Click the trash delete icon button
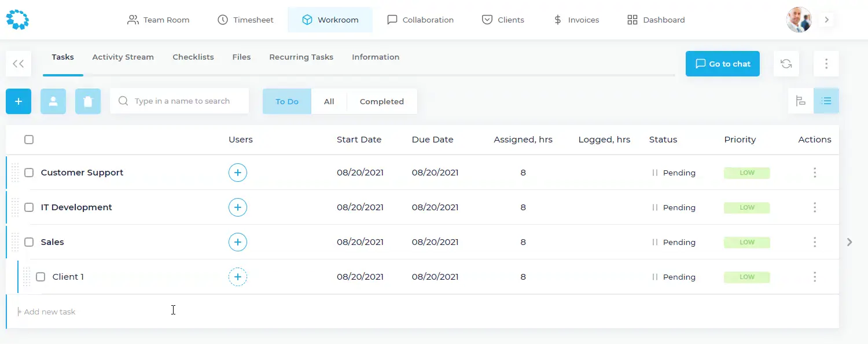Screen dimensions: 868x344 tap(88, 101)
